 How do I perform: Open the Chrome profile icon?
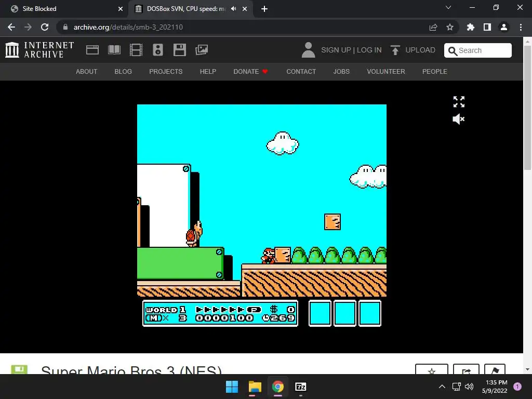504,27
